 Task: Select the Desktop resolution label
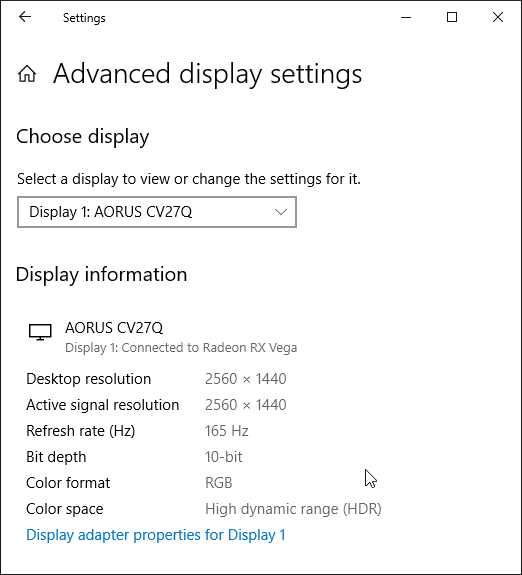[x=89, y=379]
